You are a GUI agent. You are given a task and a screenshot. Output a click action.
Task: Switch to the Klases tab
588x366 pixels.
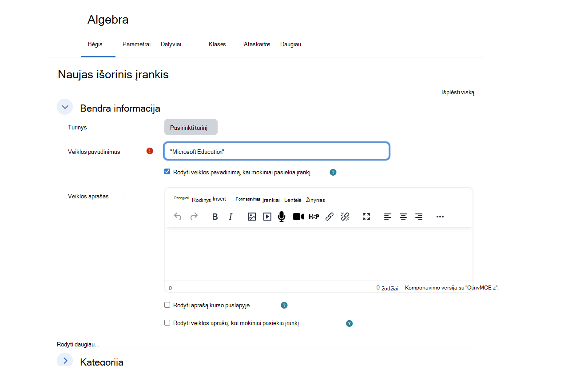pyautogui.click(x=217, y=44)
